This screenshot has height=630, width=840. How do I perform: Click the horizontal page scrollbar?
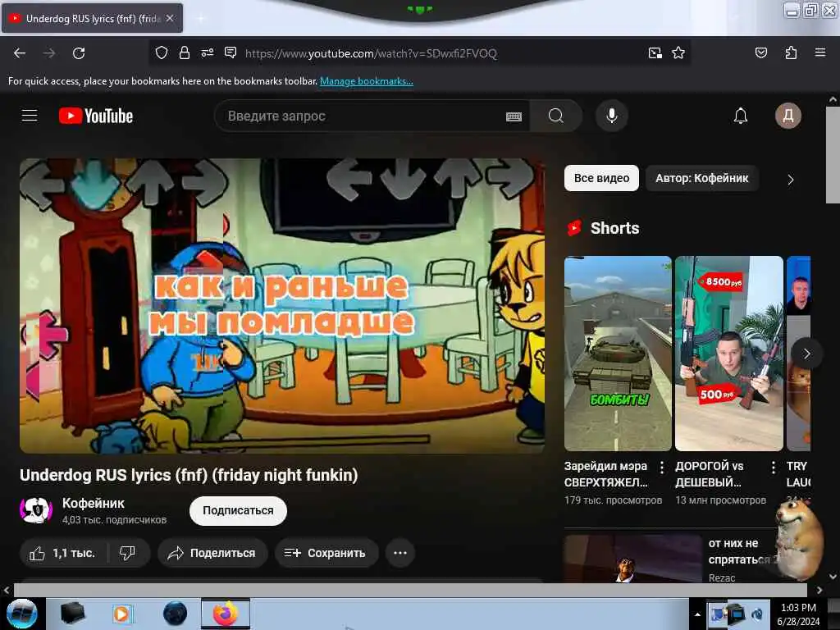(x=410, y=590)
